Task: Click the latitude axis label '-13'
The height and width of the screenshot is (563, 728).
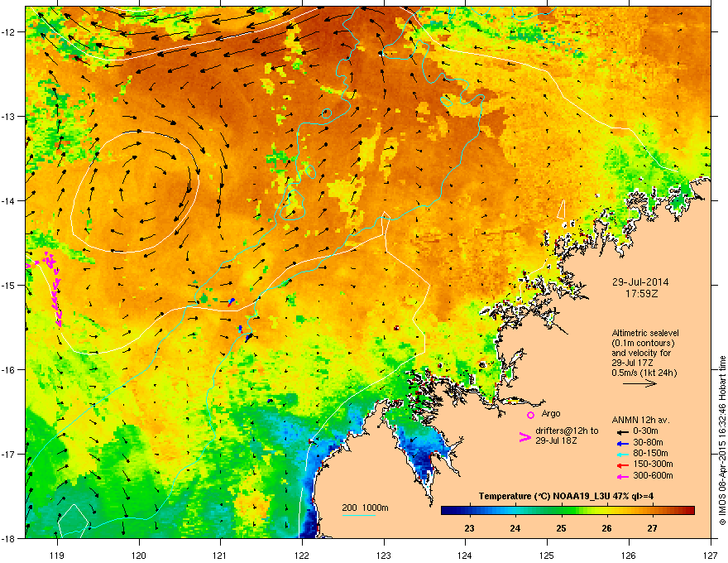Action: point(9,116)
